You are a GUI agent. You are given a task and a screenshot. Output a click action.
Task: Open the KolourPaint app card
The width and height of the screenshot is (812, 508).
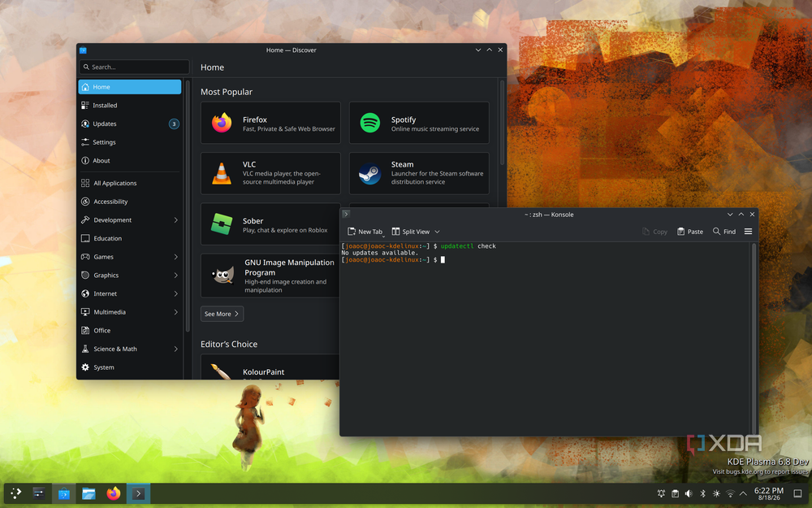pyautogui.click(x=270, y=367)
